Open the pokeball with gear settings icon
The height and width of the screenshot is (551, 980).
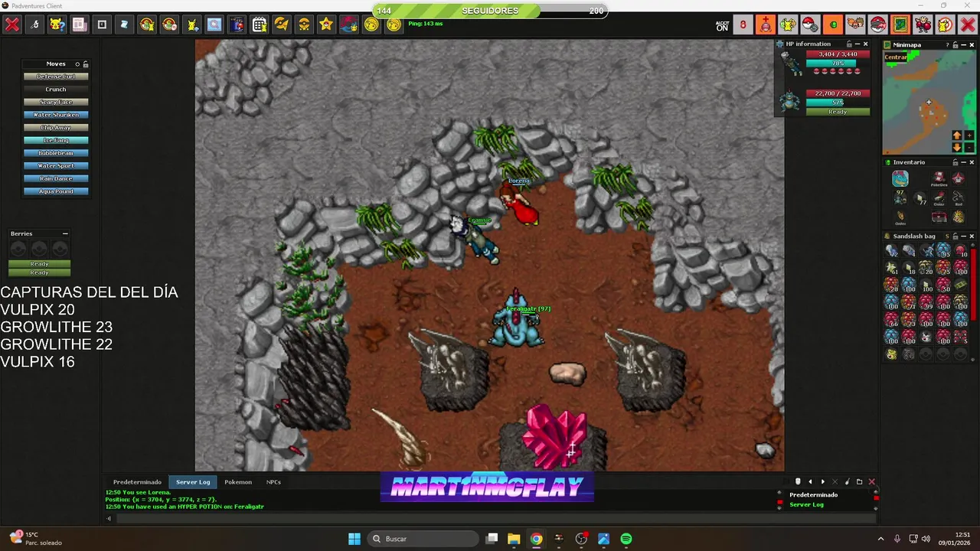tap(810, 24)
